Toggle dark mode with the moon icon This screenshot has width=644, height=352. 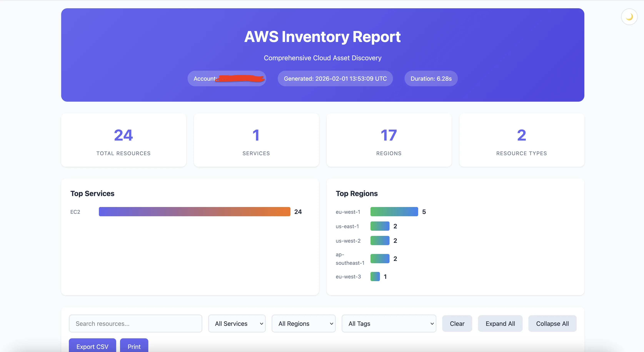pyautogui.click(x=629, y=17)
